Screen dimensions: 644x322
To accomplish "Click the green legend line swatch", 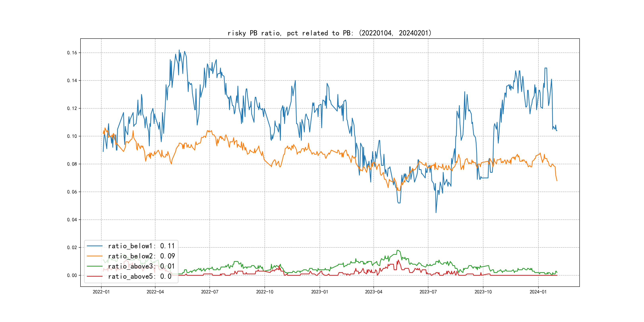I will tap(94, 266).
